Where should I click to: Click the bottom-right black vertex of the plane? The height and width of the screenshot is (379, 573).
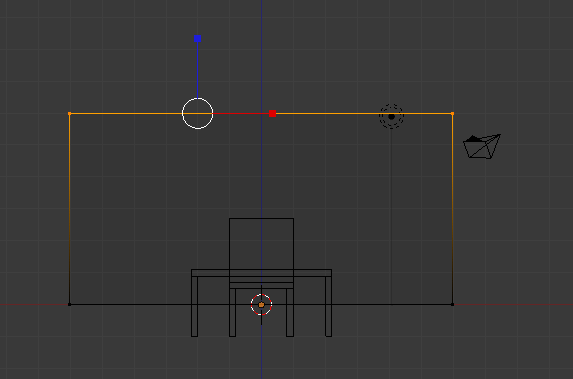coord(452,304)
